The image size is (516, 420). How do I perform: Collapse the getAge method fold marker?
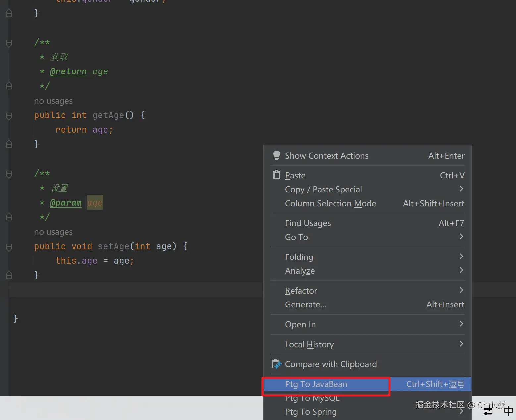(x=9, y=116)
